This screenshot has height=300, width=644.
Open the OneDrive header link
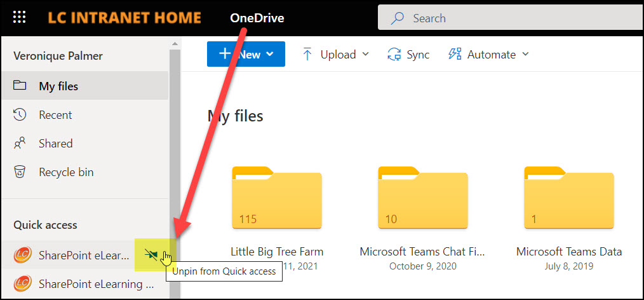click(257, 18)
